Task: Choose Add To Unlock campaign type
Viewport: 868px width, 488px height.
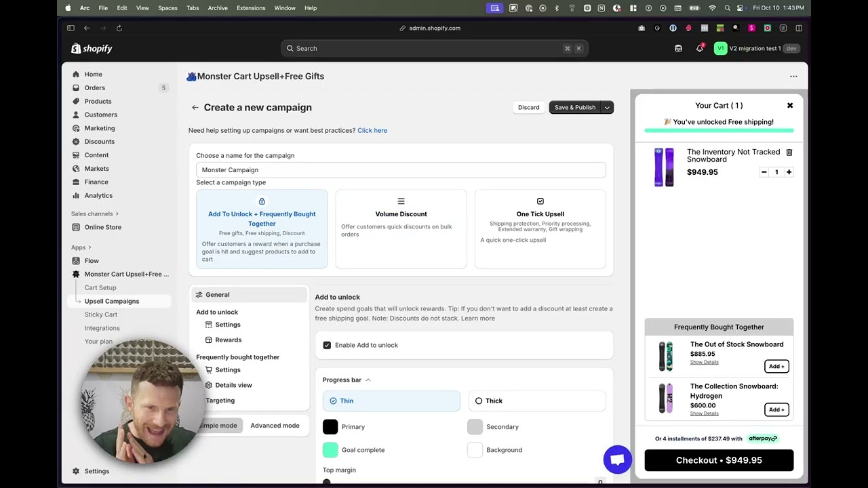Action: coord(262,229)
